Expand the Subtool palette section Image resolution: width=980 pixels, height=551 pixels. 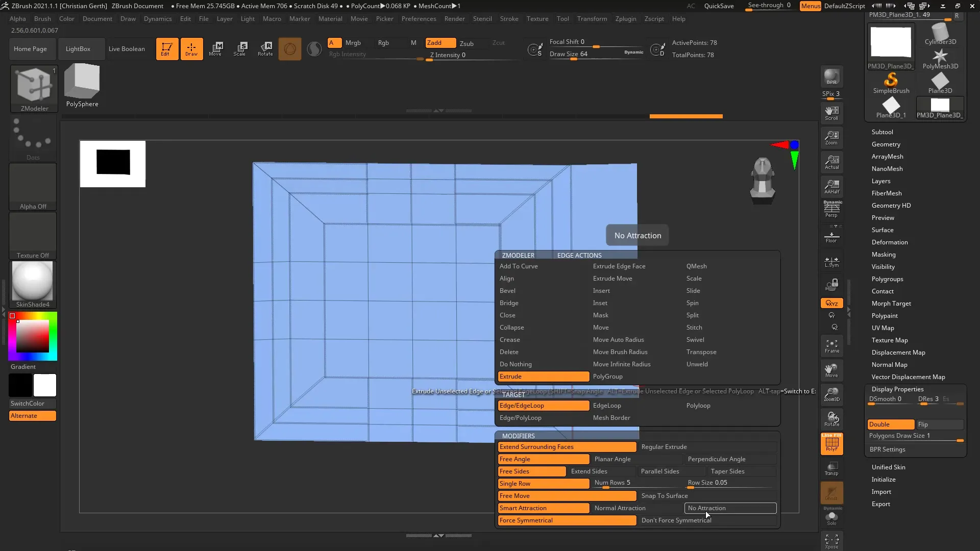(882, 132)
